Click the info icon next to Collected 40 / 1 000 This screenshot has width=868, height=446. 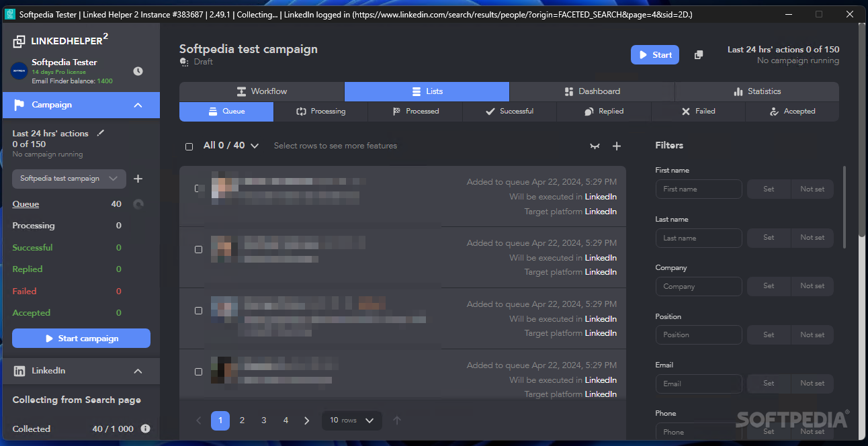(145, 429)
